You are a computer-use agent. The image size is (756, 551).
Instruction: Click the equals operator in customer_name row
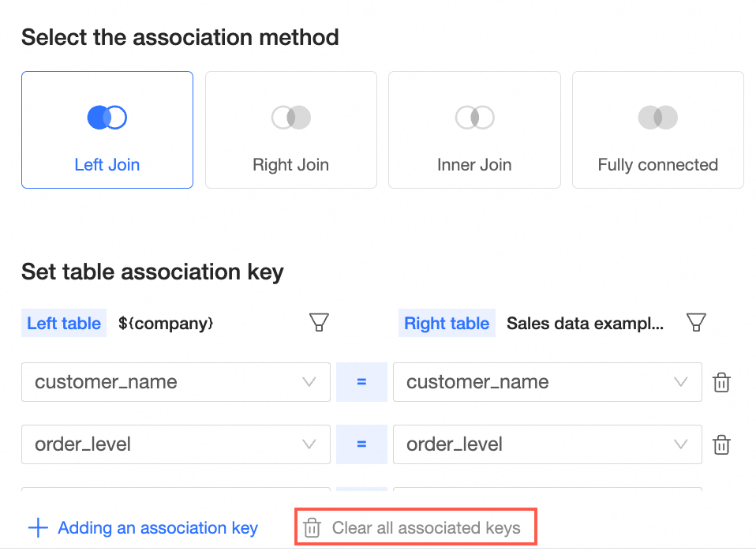pyautogui.click(x=361, y=382)
